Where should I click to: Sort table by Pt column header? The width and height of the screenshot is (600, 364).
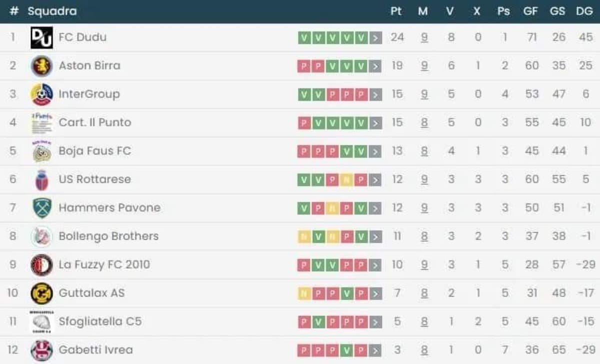pos(396,11)
